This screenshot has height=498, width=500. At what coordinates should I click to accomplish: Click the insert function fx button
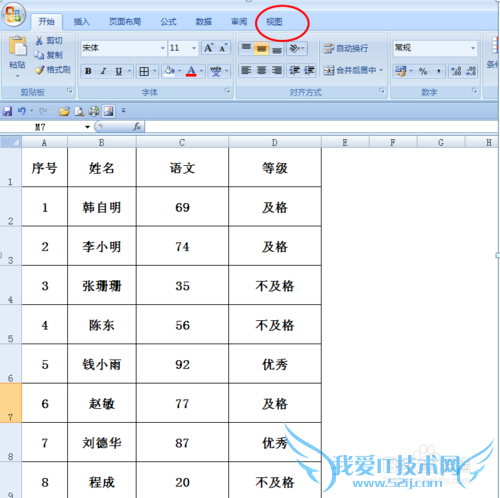137,127
